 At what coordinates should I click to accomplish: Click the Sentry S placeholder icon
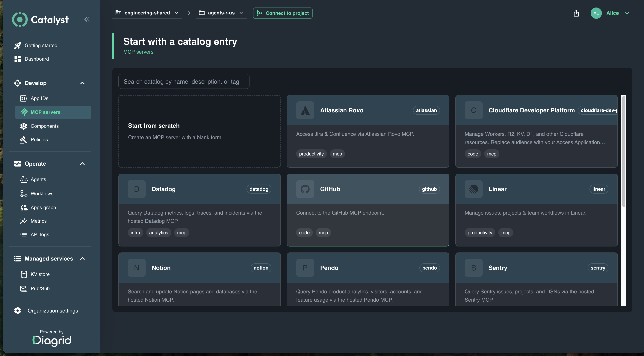pyautogui.click(x=474, y=268)
